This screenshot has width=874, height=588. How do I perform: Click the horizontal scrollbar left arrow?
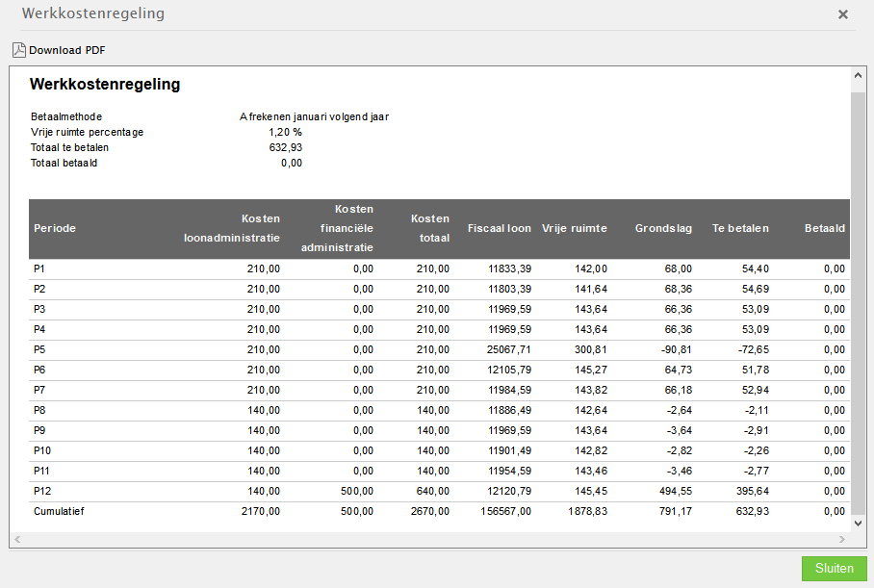17,540
